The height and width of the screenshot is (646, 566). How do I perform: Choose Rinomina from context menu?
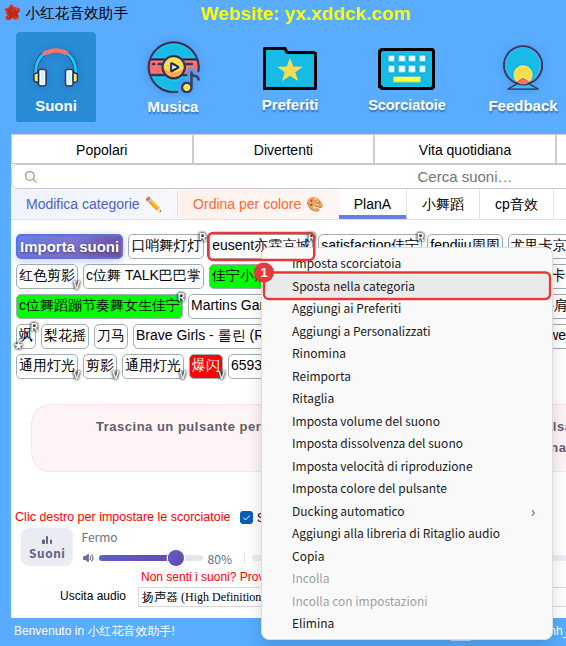pos(407,353)
